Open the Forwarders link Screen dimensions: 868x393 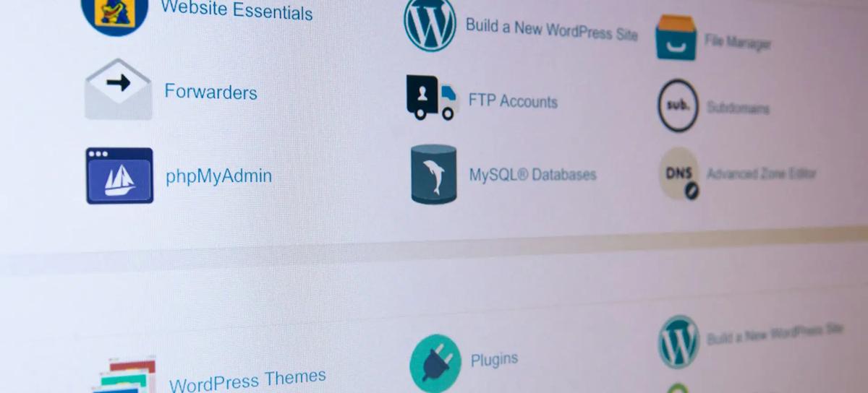pyautogui.click(x=210, y=92)
